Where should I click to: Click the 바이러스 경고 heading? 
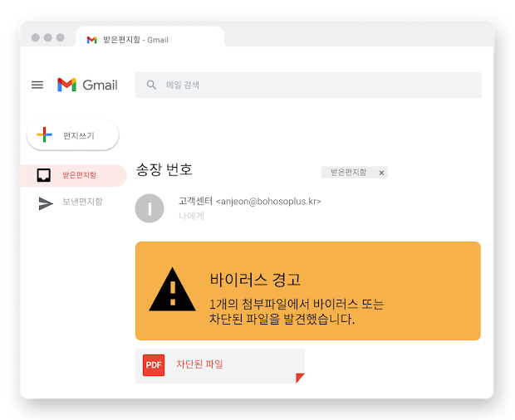click(x=255, y=280)
